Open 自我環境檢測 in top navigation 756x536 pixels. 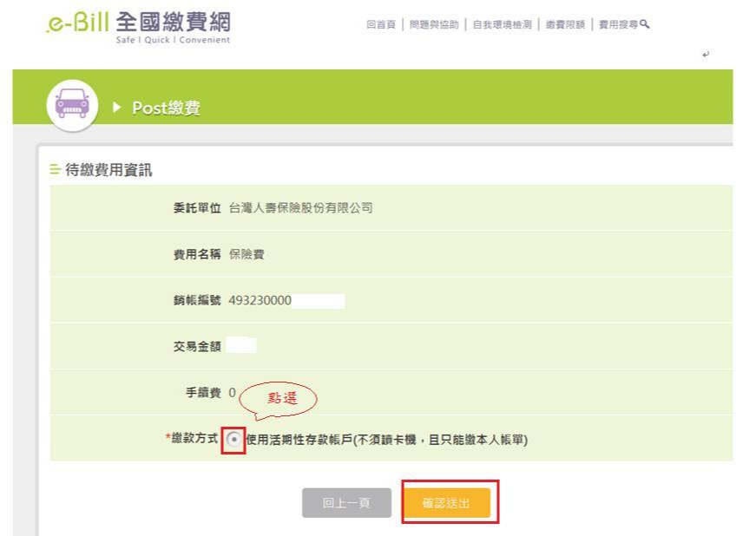502,24
